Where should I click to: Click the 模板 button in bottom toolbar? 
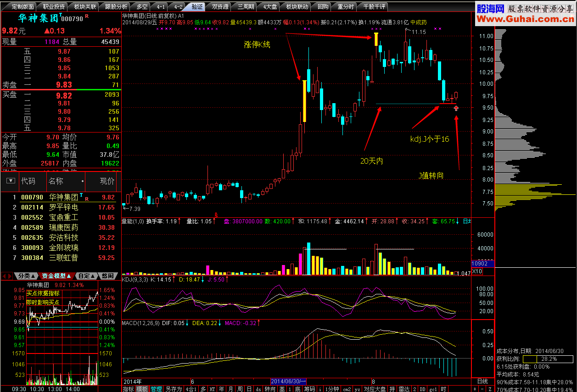(x=142, y=389)
